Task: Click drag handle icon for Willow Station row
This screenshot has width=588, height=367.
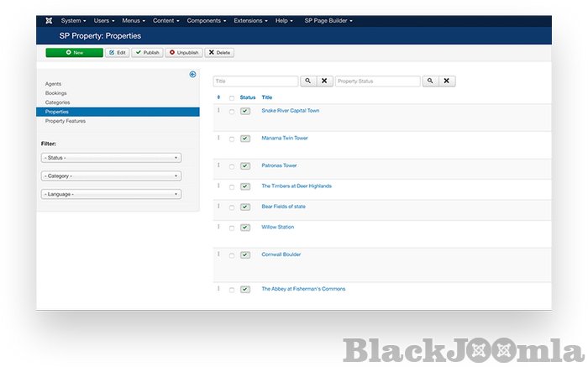Action: 218,227
